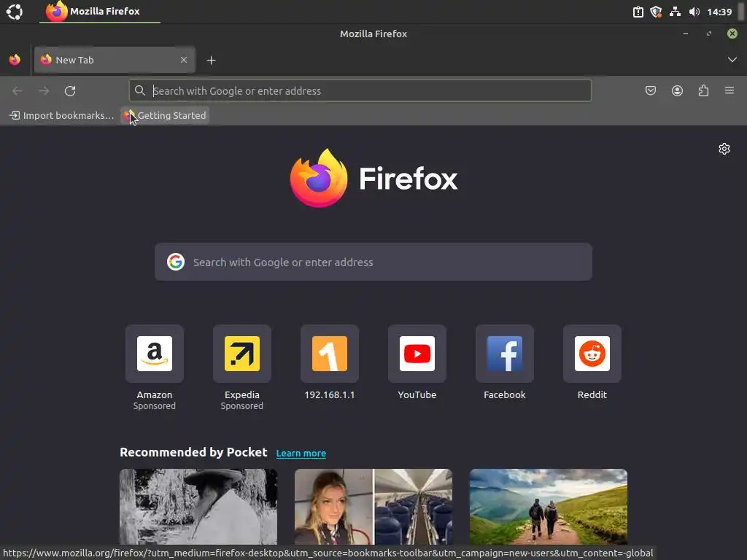Open Firefox View pinned icon
This screenshot has width=747, height=560.
pyautogui.click(x=15, y=60)
